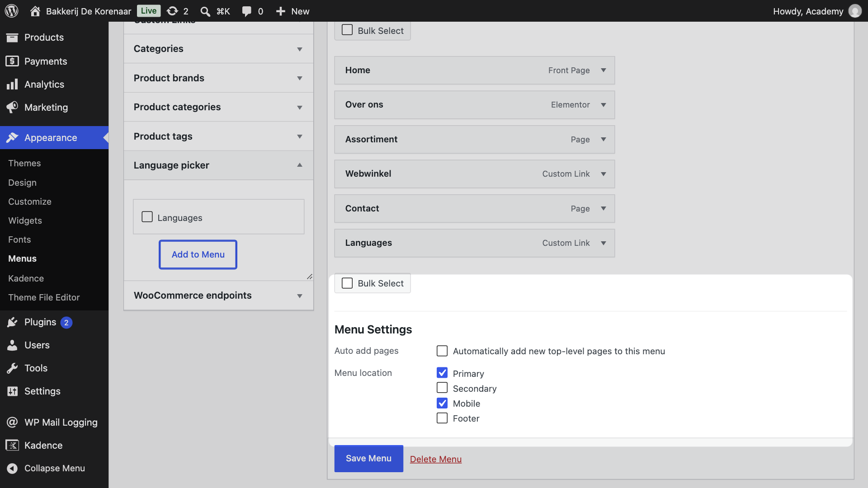868x488 pixels.
Task: Uncheck the Mobile menu location
Action: (442, 403)
